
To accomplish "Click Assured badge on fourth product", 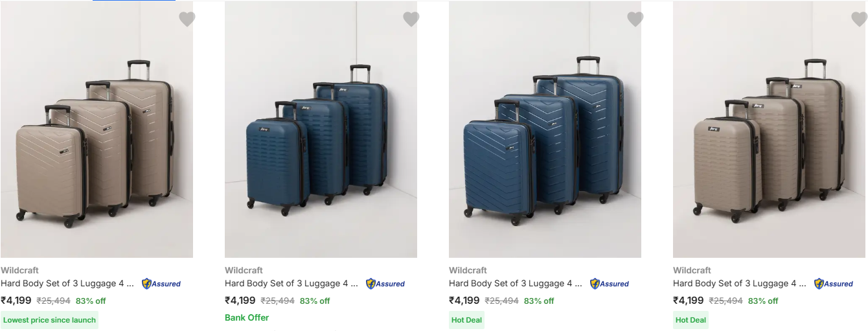I will click(x=834, y=284).
